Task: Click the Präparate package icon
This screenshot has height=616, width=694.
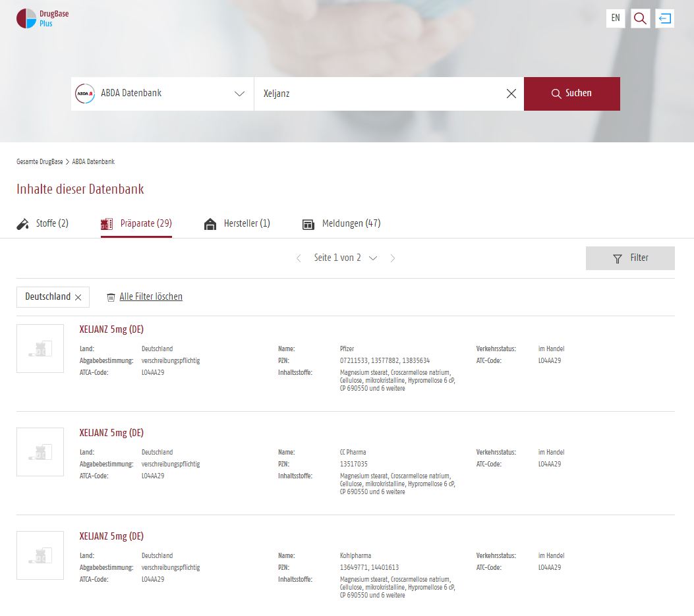Action: (107, 224)
